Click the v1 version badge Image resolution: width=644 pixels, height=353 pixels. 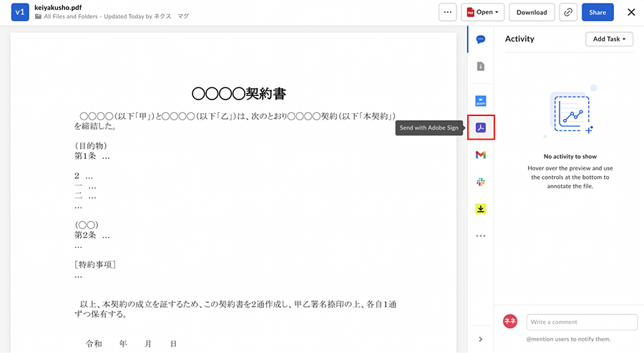coord(20,12)
